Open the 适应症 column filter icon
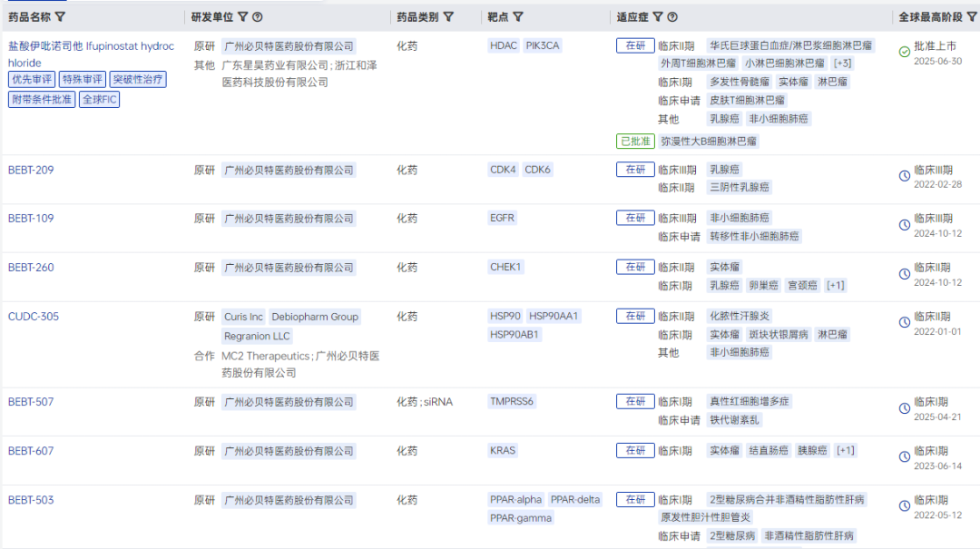Image resolution: width=980 pixels, height=549 pixels. (658, 17)
